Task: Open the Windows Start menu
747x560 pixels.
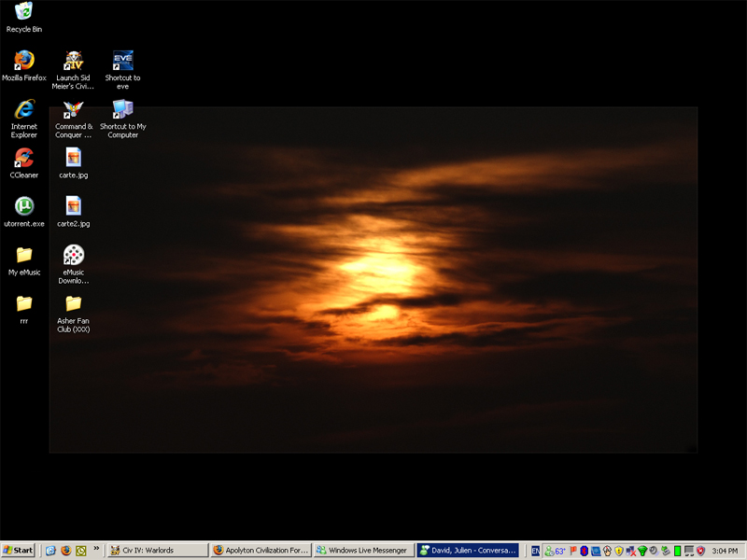Action: click(x=19, y=551)
